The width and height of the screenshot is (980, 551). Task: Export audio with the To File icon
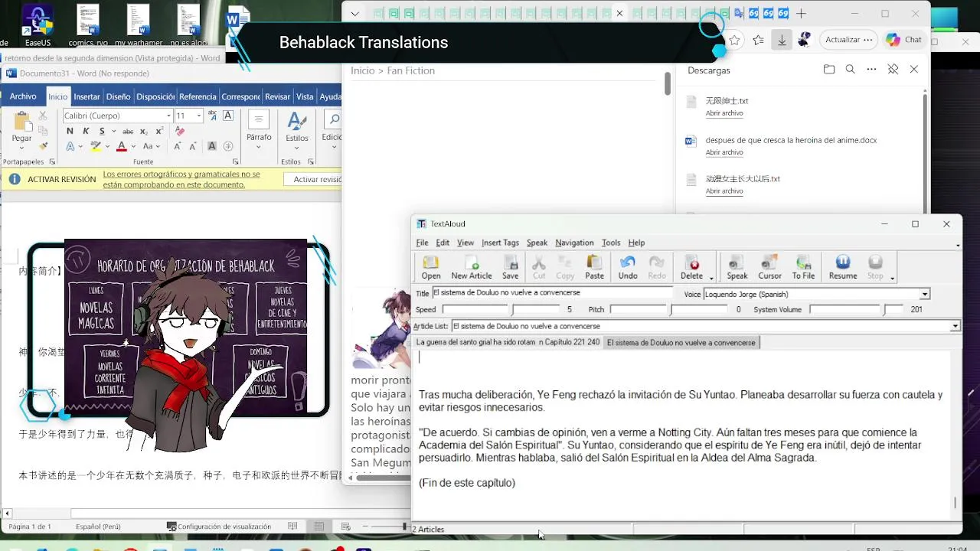pyautogui.click(x=803, y=267)
